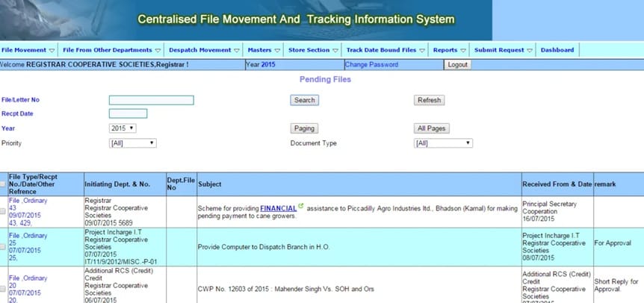Open the File Movement menu
644x303 pixels.
28,50
